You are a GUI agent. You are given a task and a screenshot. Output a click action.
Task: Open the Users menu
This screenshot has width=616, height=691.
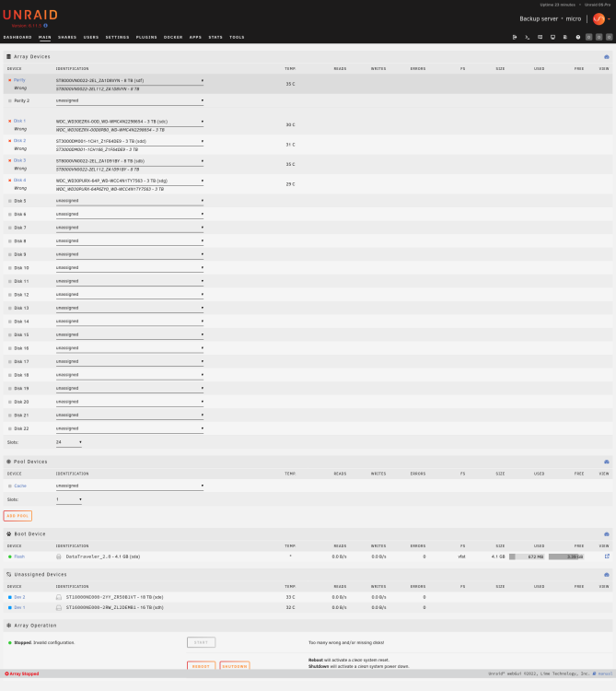pos(91,38)
